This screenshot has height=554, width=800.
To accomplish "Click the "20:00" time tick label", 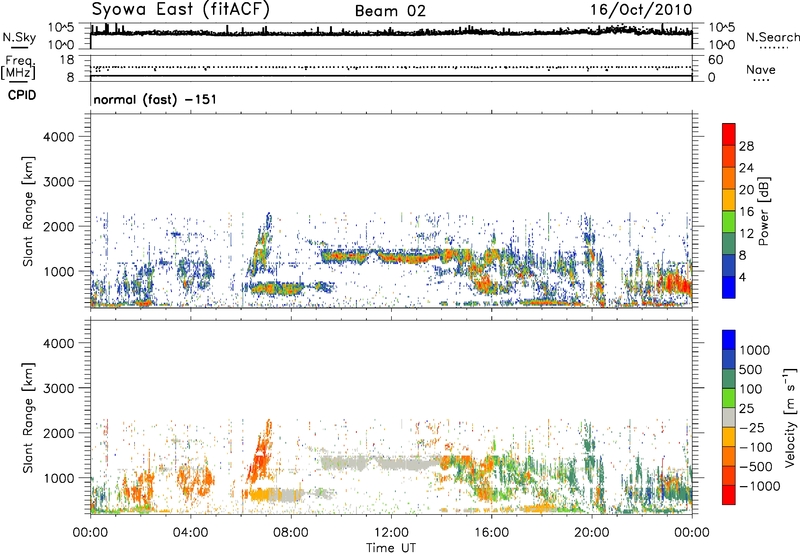I will click(591, 533).
